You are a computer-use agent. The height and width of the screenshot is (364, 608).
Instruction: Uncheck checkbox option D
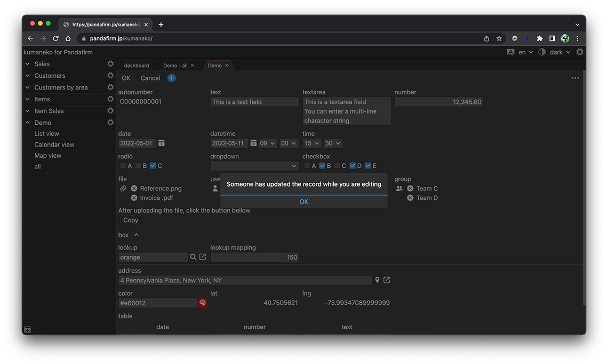pos(353,166)
